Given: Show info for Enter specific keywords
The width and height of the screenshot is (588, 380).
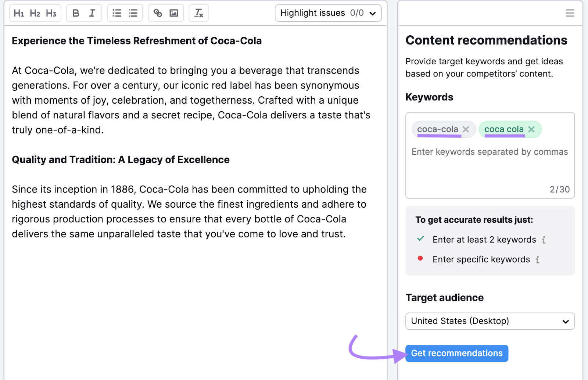Looking at the screenshot, I should tap(538, 260).
